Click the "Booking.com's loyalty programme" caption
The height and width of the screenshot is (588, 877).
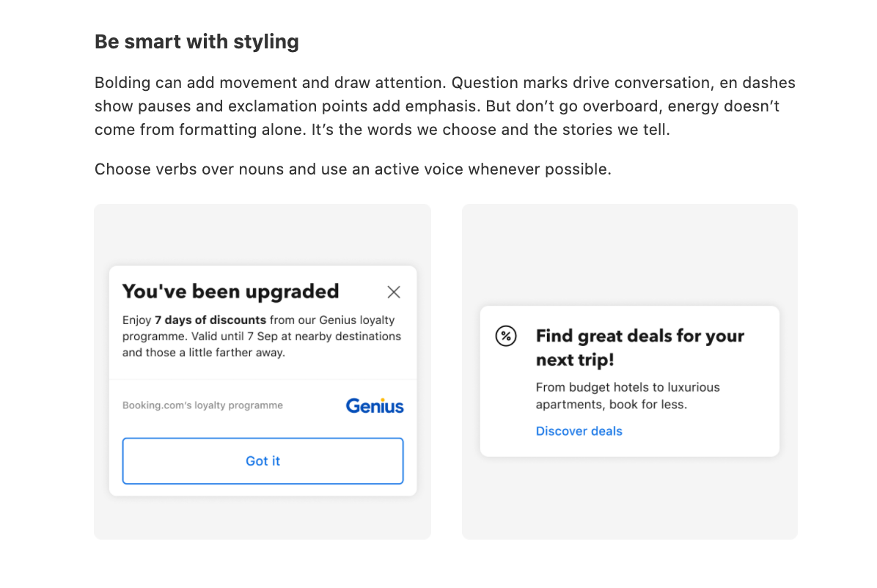[x=202, y=405]
